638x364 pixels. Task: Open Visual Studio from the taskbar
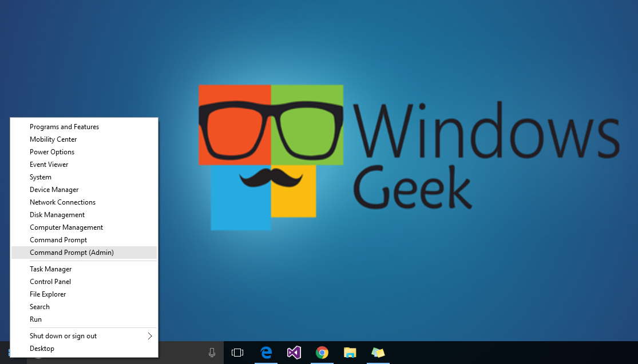tap(294, 353)
